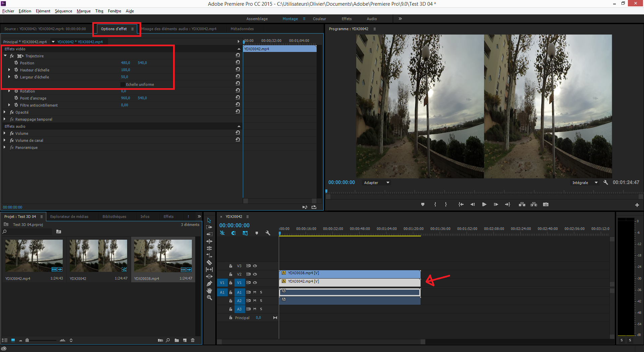Select the Selection arrow tool

point(209,220)
